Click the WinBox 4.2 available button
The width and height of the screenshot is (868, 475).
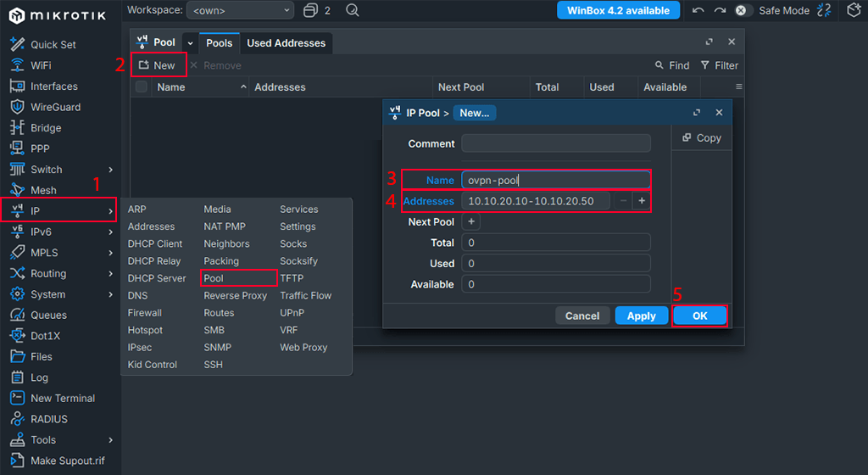[618, 10]
